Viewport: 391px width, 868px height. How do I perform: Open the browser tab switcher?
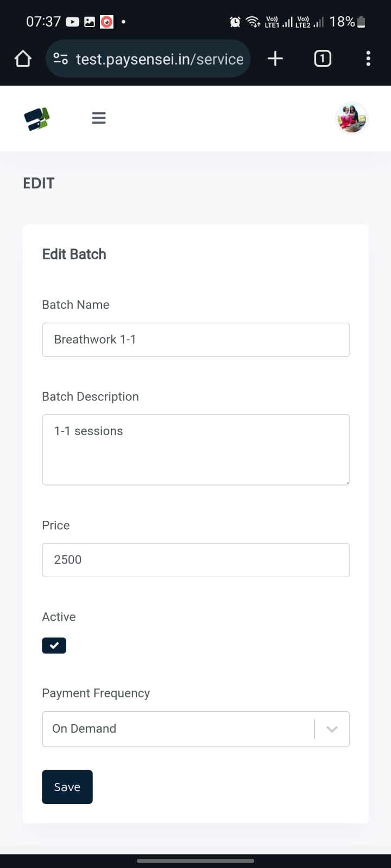(x=322, y=59)
